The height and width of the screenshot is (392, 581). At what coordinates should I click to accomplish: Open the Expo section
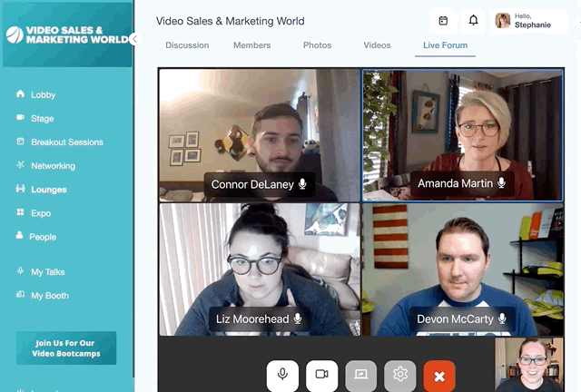click(41, 213)
